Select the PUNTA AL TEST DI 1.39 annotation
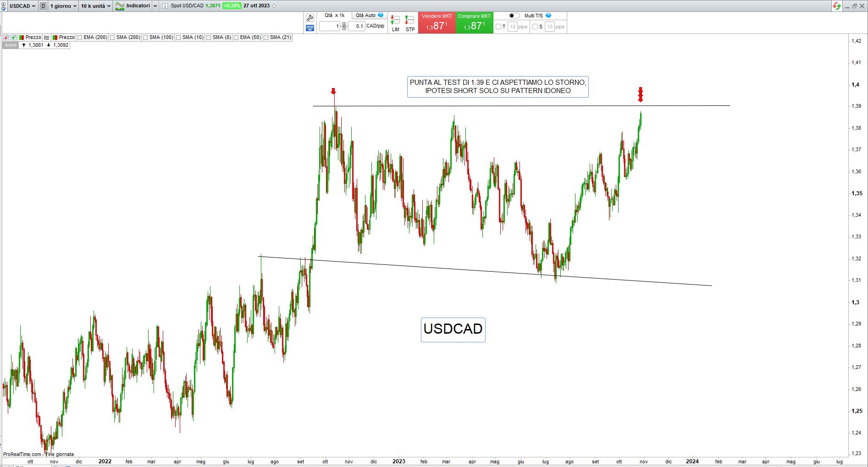 (x=498, y=87)
